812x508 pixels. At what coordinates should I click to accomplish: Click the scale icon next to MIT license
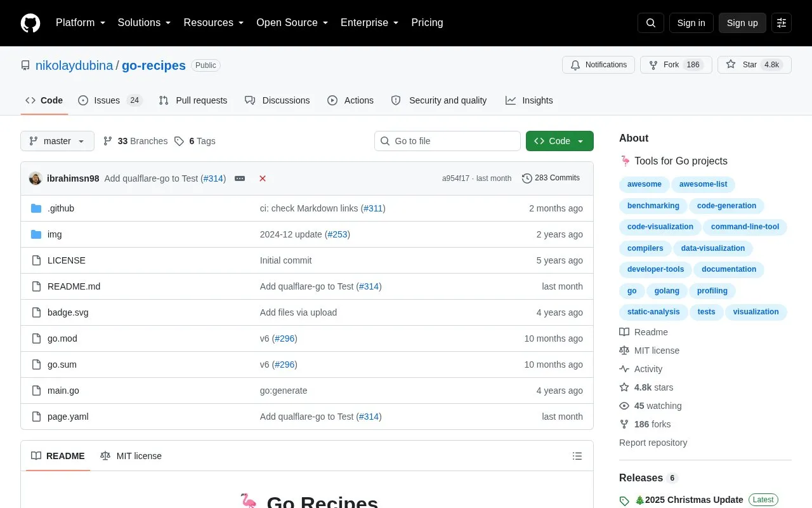624,351
